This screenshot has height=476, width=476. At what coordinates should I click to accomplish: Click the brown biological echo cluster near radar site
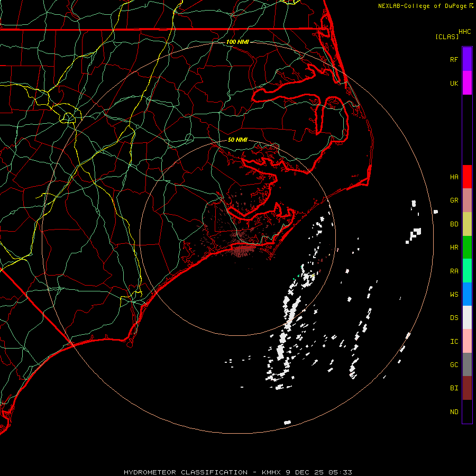tap(242, 248)
